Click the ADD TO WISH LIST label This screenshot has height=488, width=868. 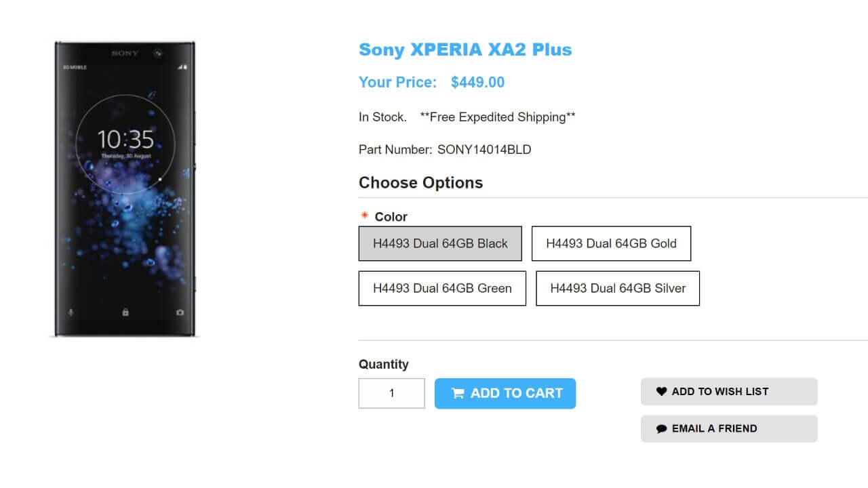tap(720, 392)
